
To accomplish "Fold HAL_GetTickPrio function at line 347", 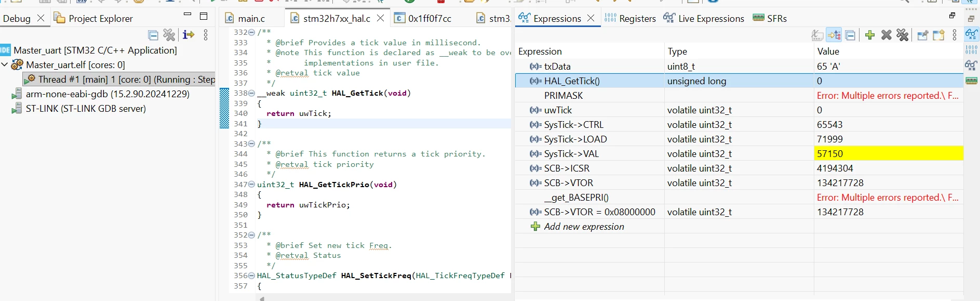I will click(252, 184).
